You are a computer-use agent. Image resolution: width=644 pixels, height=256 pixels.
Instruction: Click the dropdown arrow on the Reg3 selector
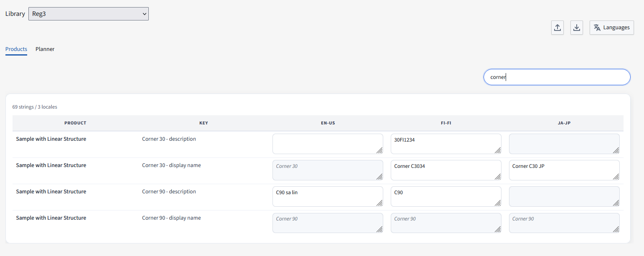pyautogui.click(x=144, y=13)
